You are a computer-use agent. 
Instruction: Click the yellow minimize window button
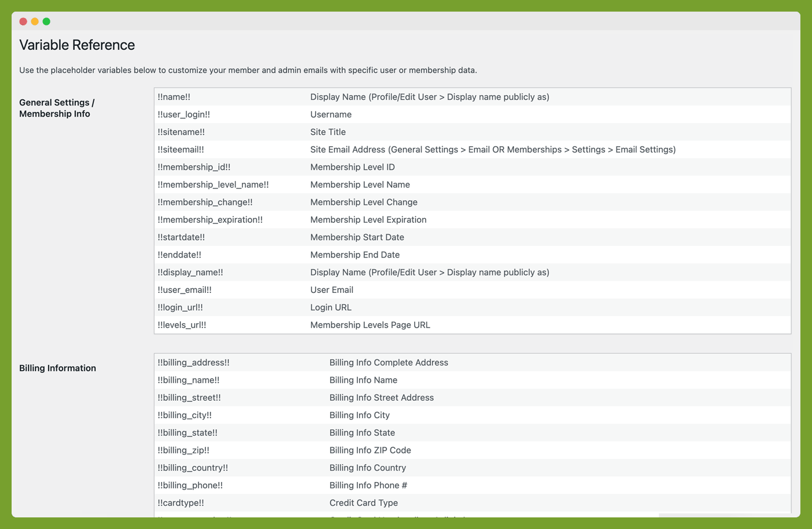coord(35,21)
